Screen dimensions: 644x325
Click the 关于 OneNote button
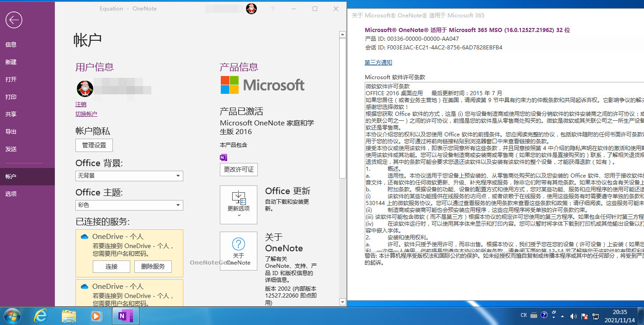239,251
